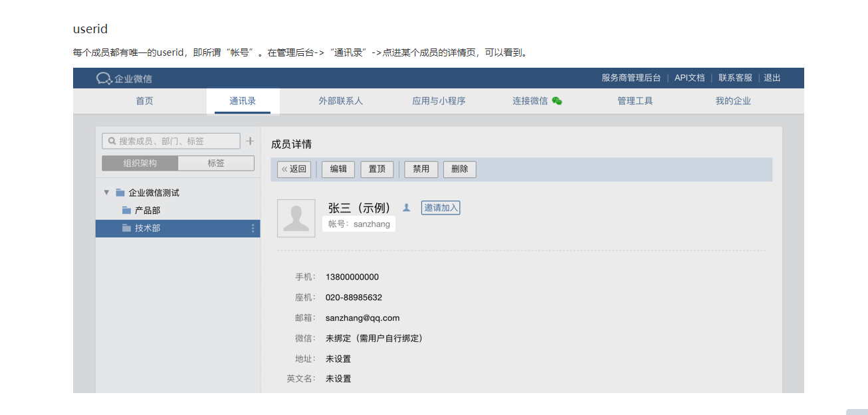Click the 未设置 value beside 英文名
The height and width of the screenshot is (415, 868).
[338, 379]
